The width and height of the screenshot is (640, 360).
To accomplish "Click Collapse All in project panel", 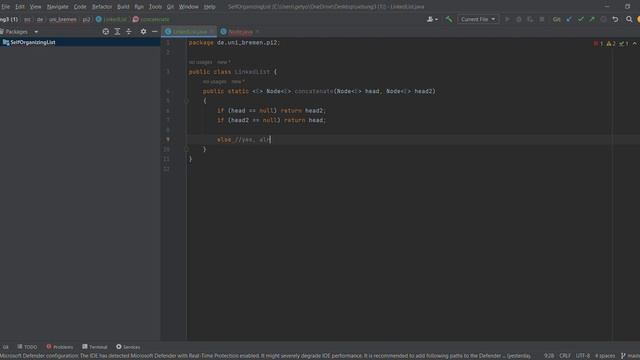I will tap(129, 31).
